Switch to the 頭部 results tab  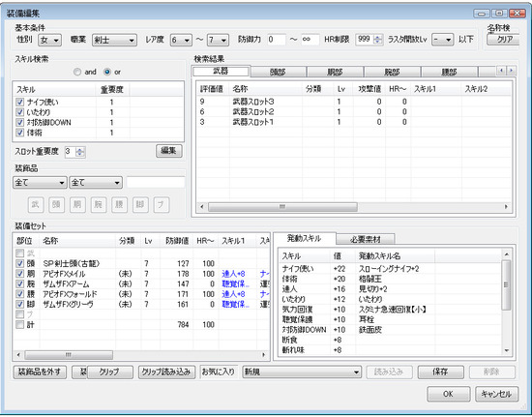coord(278,72)
